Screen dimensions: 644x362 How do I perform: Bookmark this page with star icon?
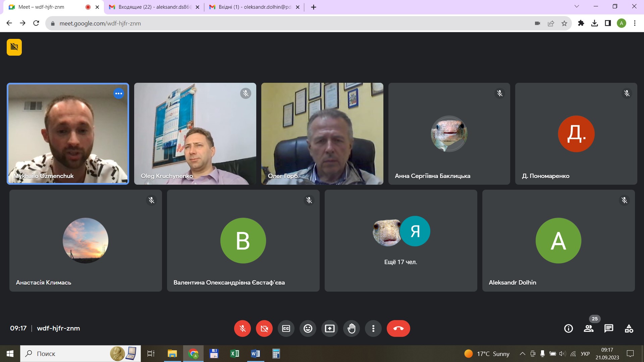click(564, 23)
